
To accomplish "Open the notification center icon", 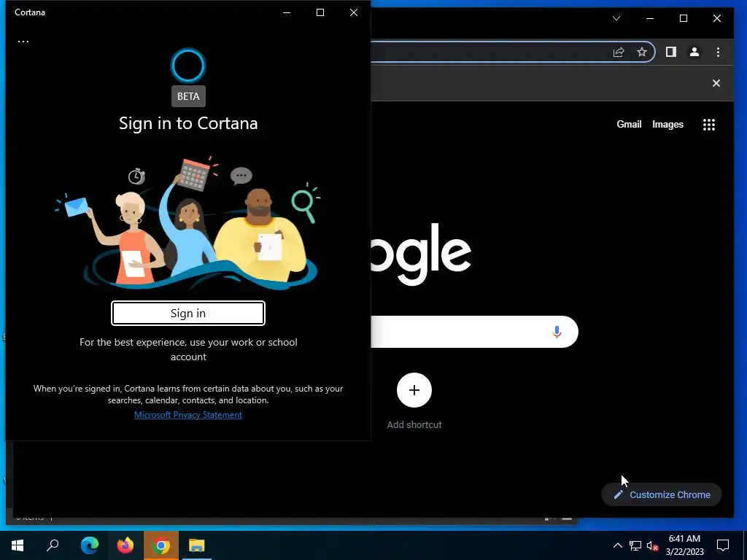I will tap(723, 545).
